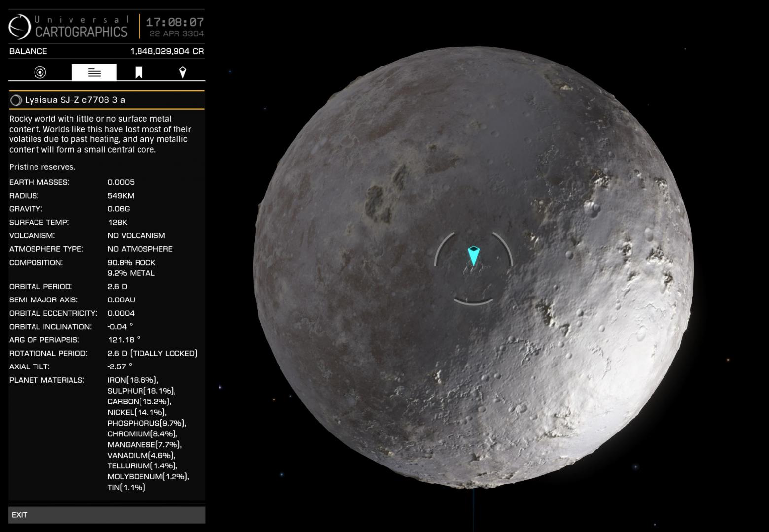The image size is (769, 532).
Task: Click the SULPHUR(18.1%) material entry
Action: coord(141,391)
